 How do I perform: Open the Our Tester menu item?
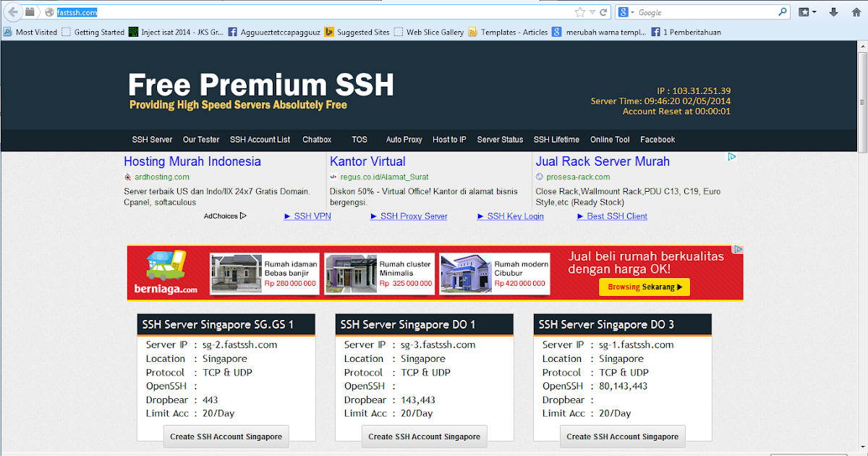(201, 140)
